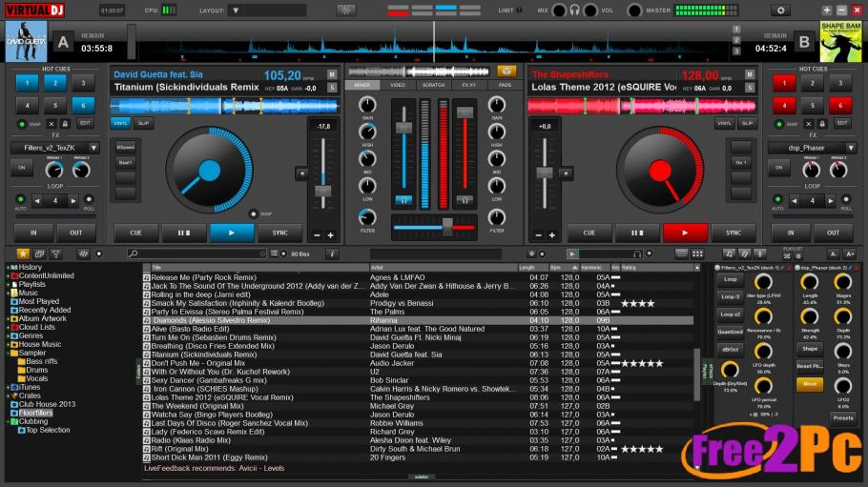Expand the iTunes tree node

pyautogui.click(x=8, y=387)
